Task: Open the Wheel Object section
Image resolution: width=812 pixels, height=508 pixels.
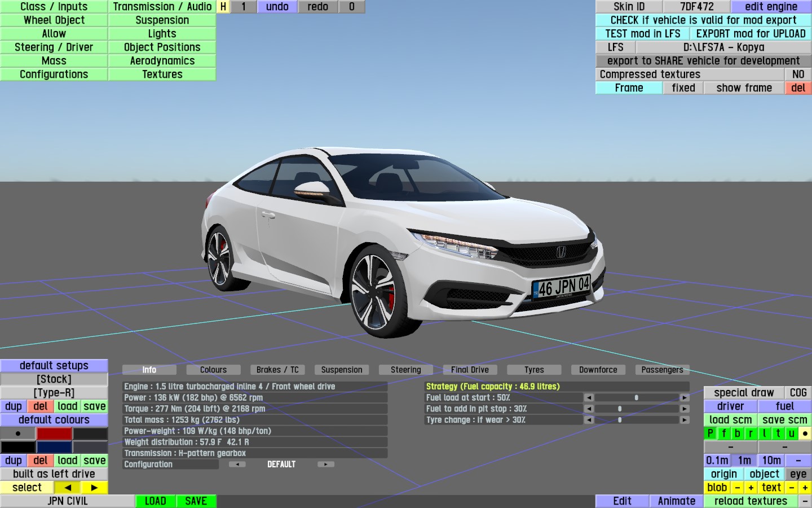Action: point(54,20)
